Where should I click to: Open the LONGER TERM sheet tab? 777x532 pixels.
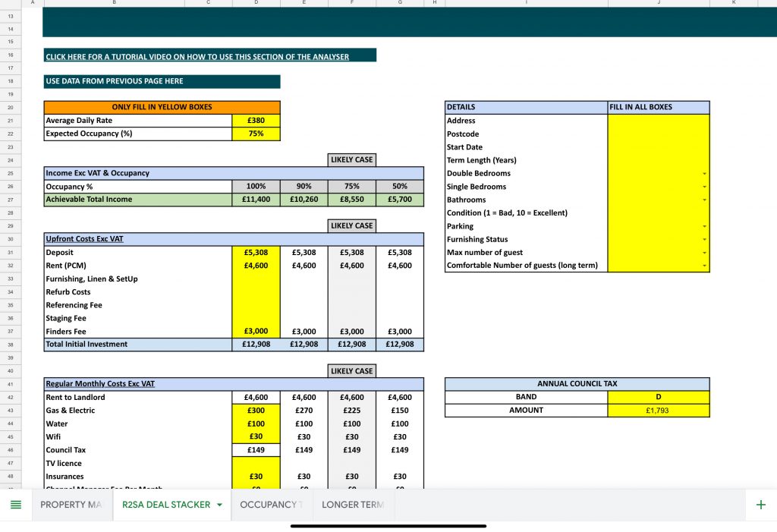[353, 505]
